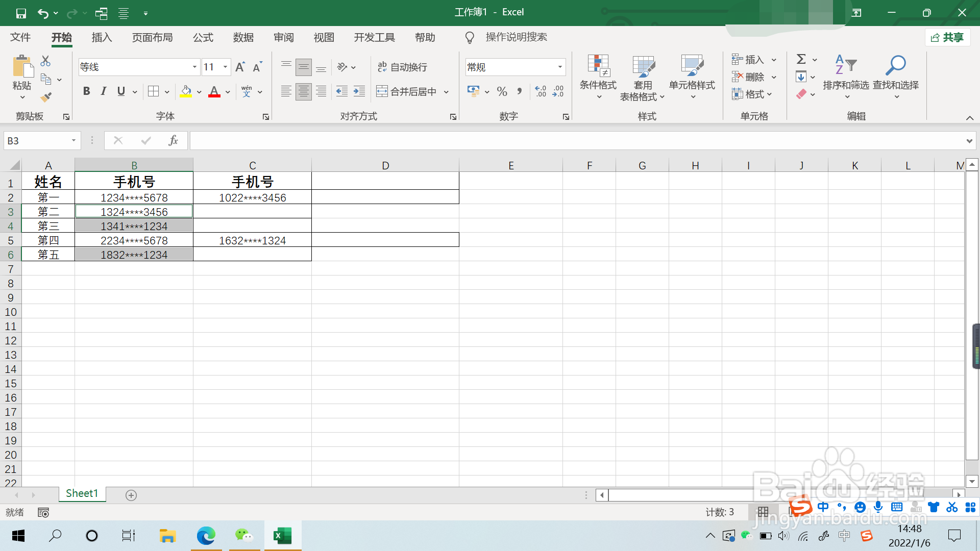Toggle Bold formatting
This screenshot has width=980, height=551.
86,91
